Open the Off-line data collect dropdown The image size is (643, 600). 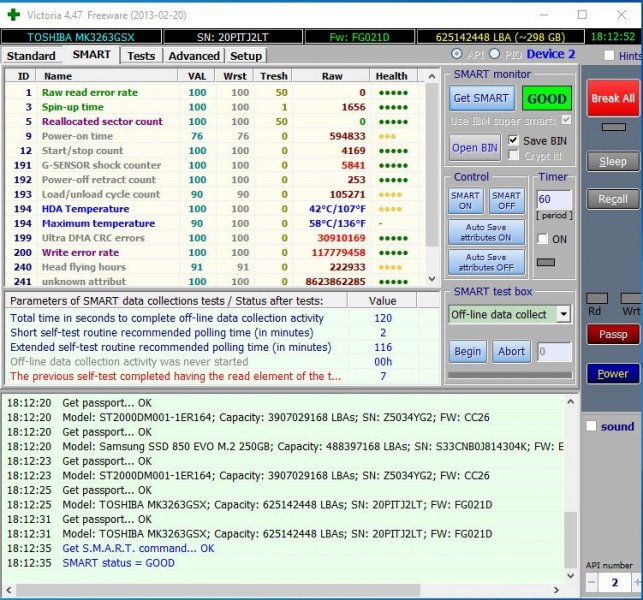click(563, 314)
